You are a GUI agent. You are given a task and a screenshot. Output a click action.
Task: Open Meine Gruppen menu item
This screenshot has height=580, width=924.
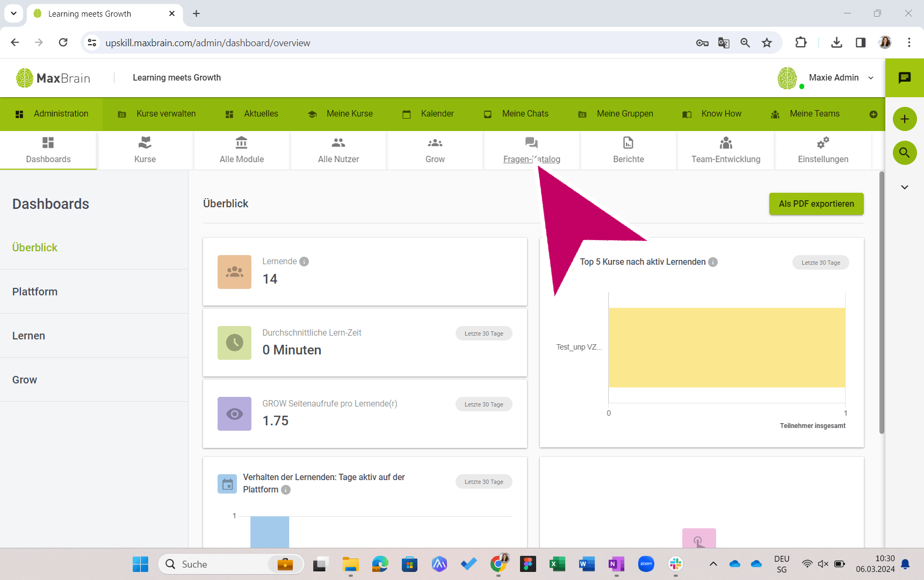tap(616, 114)
